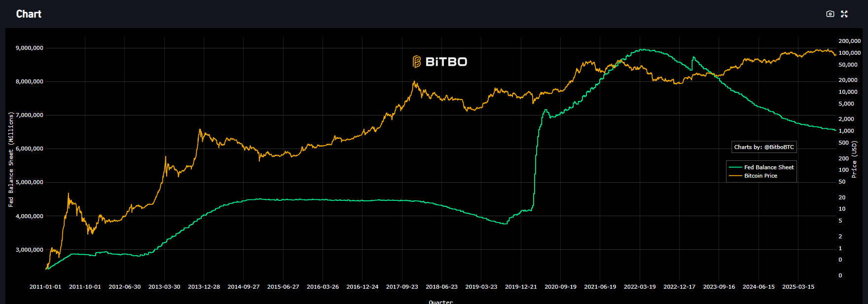Select the 2022-12-17 x-axis label

pyautogui.click(x=679, y=287)
